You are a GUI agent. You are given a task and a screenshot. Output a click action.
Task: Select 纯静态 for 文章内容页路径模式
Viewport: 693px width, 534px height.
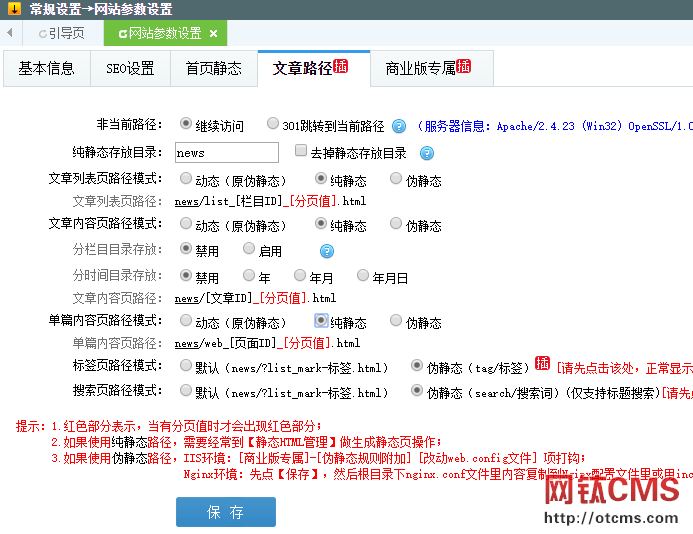tap(320, 223)
